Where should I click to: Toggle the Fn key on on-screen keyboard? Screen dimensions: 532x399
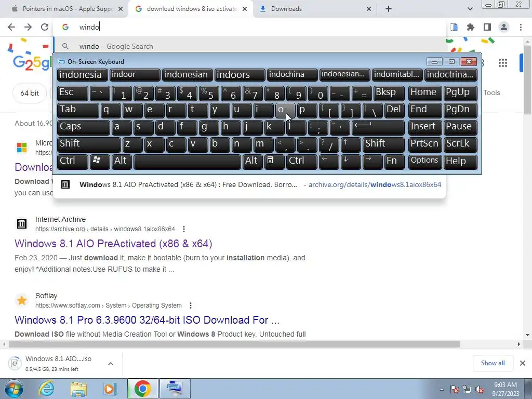[x=395, y=162]
